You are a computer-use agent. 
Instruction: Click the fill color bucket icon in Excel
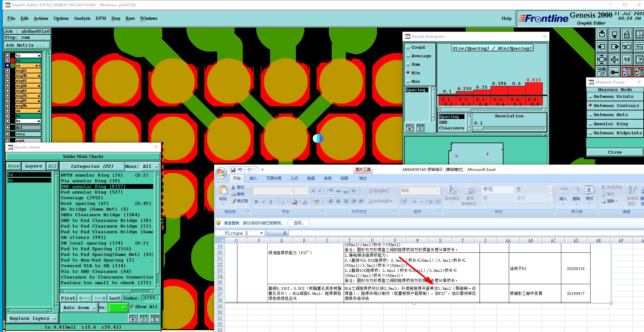tap(294, 202)
